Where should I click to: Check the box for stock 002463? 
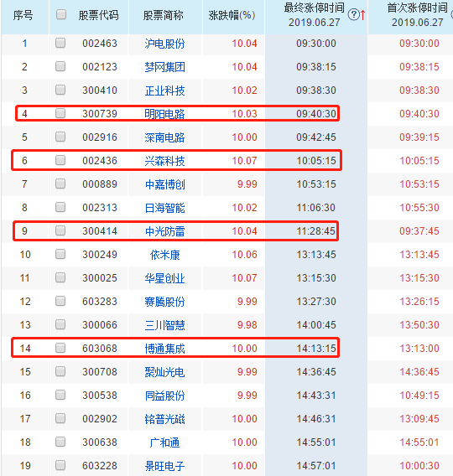click(x=60, y=43)
